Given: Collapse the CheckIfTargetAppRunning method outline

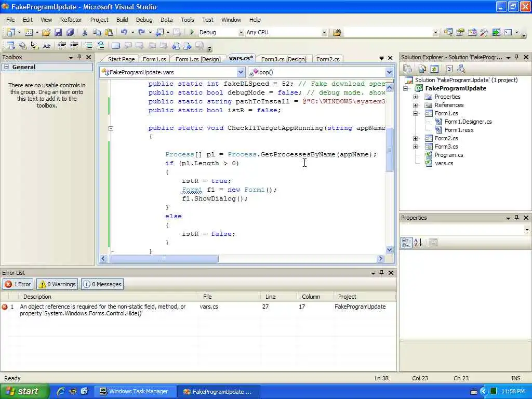Looking at the screenshot, I should (x=111, y=128).
